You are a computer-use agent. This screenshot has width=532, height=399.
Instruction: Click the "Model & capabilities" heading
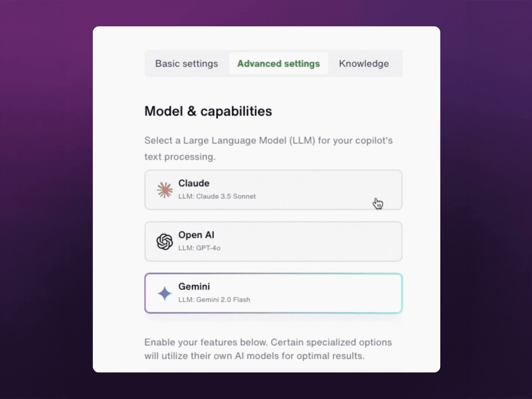click(208, 111)
